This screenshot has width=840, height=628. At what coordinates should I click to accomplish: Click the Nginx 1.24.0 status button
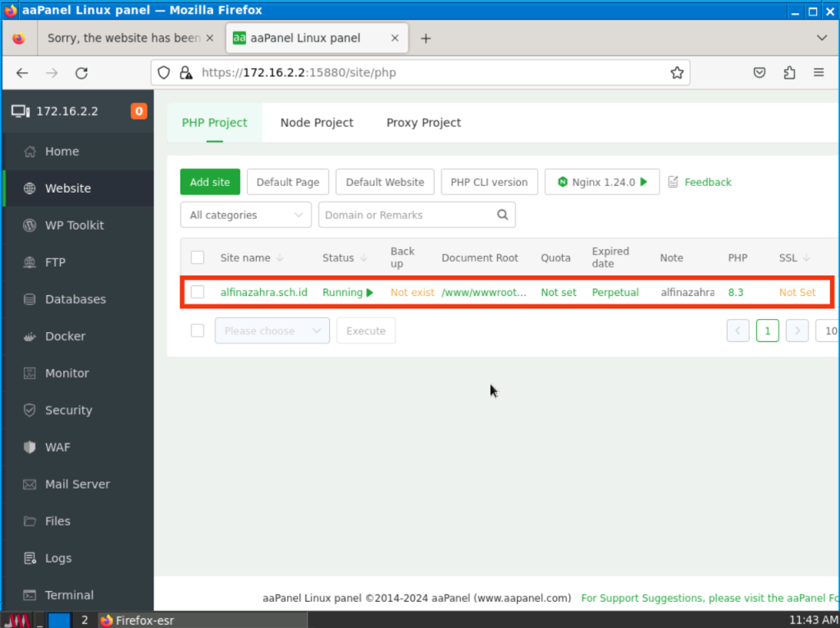click(602, 182)
